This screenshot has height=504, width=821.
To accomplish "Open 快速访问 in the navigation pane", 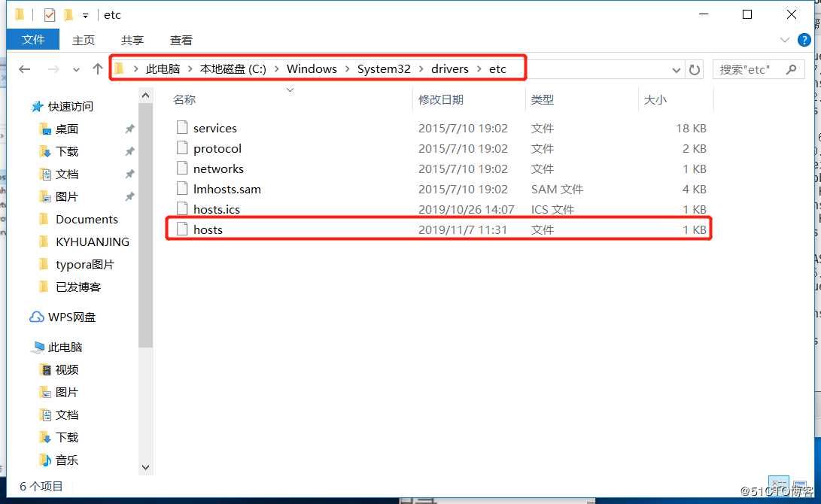I will tap(70, 107).
